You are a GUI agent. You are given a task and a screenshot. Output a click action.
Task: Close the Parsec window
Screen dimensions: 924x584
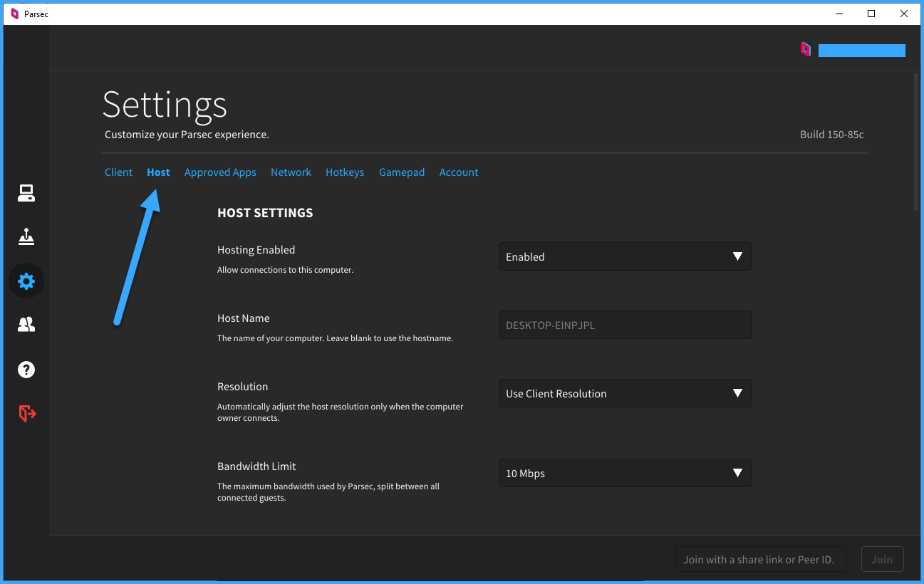coord(903,14)
